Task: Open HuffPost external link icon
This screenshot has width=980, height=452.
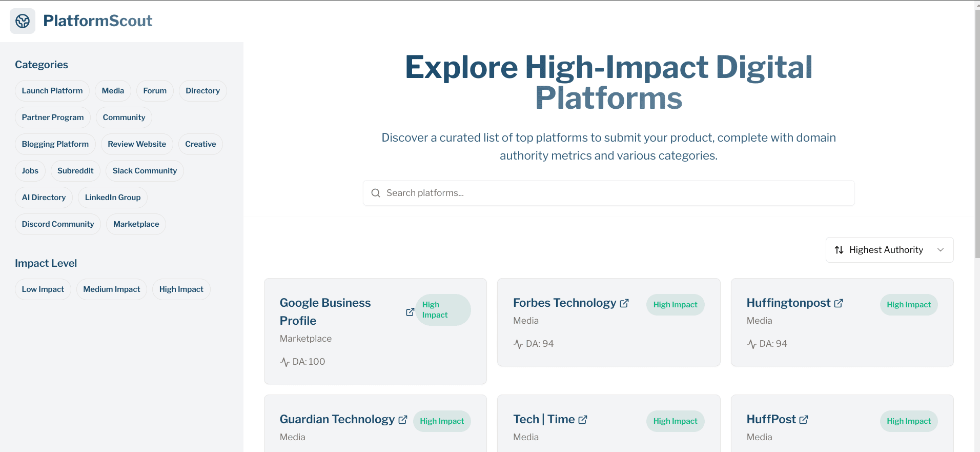Action: click(x=804, y=420)
